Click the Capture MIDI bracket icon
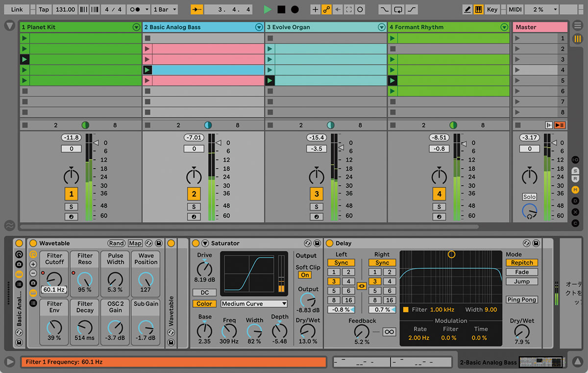Screen dimensions: 588x373 pyautogui.click(x=349, y=9)
